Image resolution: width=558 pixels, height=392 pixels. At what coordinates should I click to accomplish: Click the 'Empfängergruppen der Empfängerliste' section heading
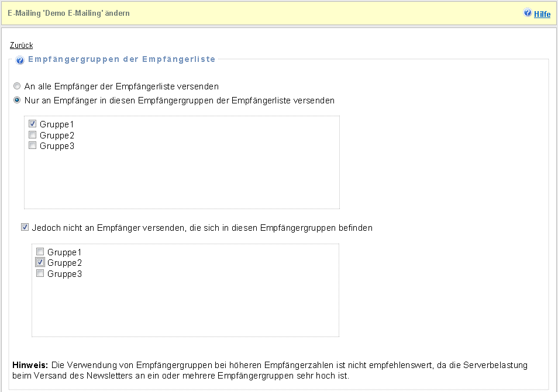(122, 59)
